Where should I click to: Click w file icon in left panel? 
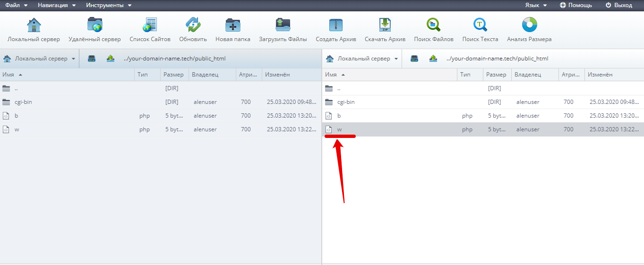(6, 129)
